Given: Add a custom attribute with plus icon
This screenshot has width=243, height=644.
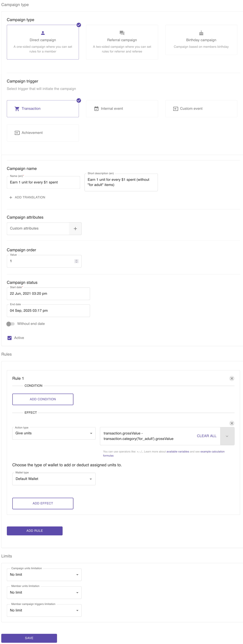Looking at the screenshot, I should click(75, 229).
